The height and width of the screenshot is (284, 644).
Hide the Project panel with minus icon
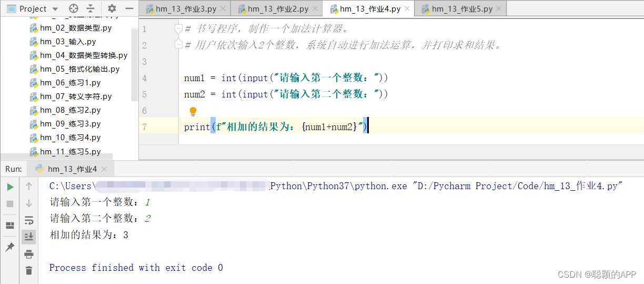(x=129, y=8)
